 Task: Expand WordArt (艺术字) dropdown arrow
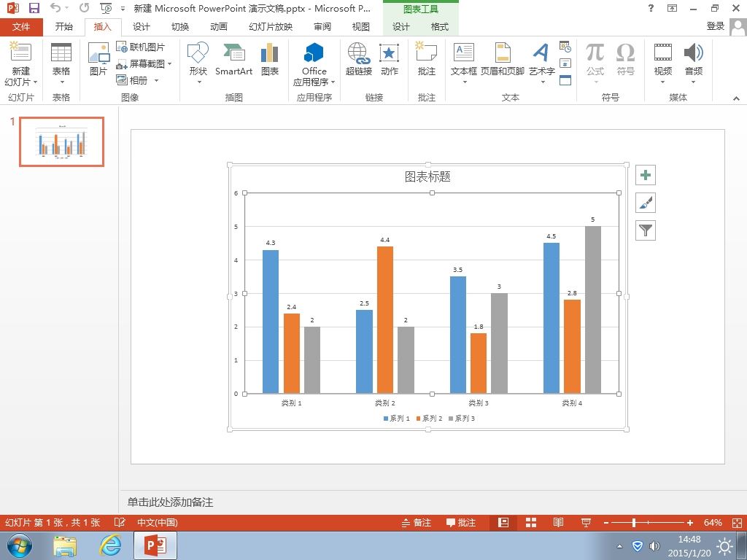click(x=543, y=82)
